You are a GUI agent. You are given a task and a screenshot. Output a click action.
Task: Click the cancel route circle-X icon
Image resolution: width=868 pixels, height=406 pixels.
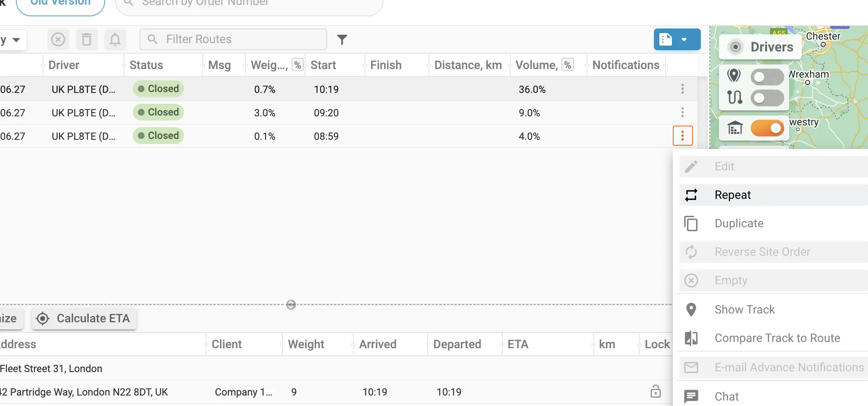tap(58, 40)
